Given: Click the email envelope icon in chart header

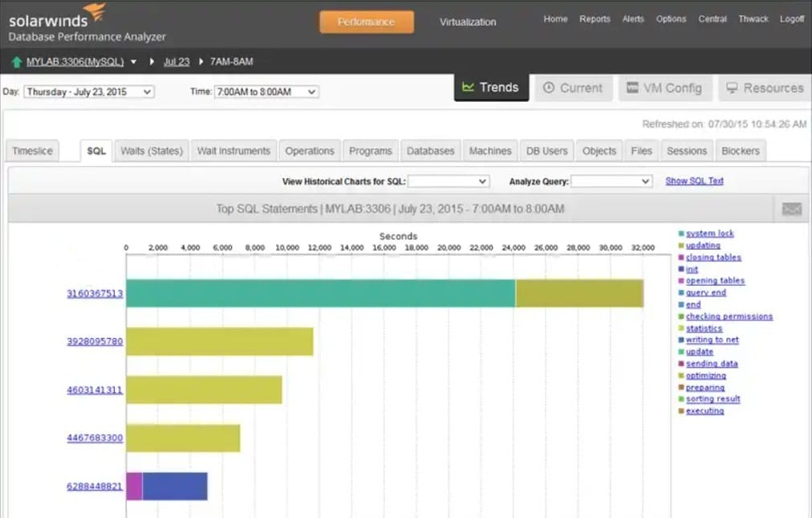Looking at the screenshot, I should [791, 209].
